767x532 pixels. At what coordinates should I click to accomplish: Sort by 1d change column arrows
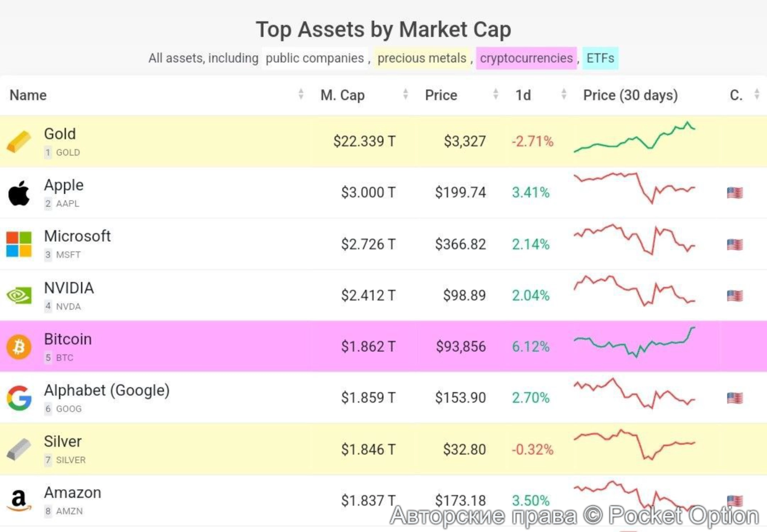[564, 95]
